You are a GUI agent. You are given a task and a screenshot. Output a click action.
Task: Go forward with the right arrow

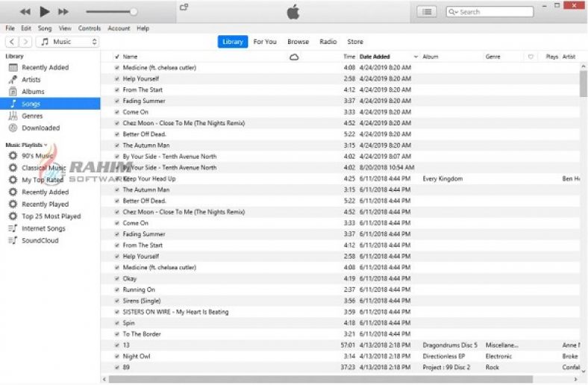[25, 42]
